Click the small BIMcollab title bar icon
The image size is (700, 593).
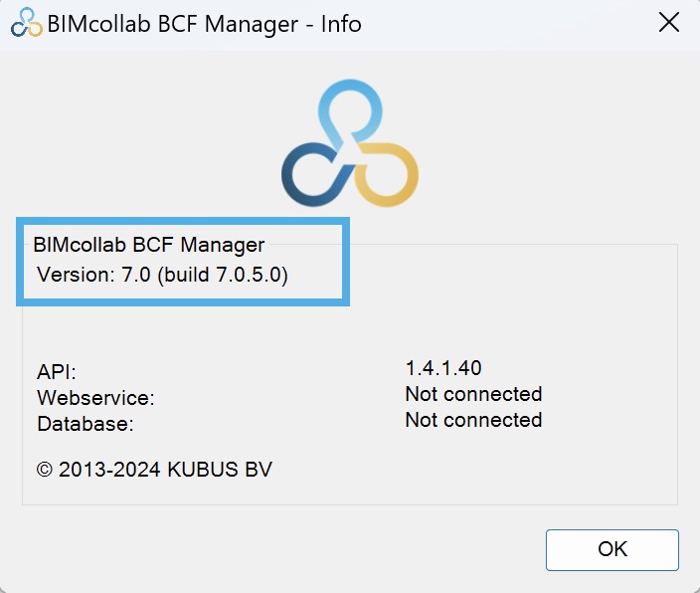point(26,22)
